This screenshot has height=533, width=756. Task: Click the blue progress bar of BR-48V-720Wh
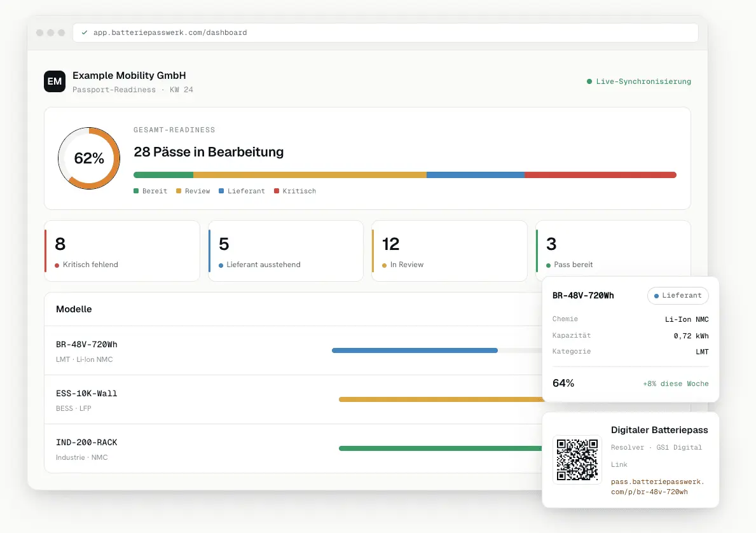(415, 350)
